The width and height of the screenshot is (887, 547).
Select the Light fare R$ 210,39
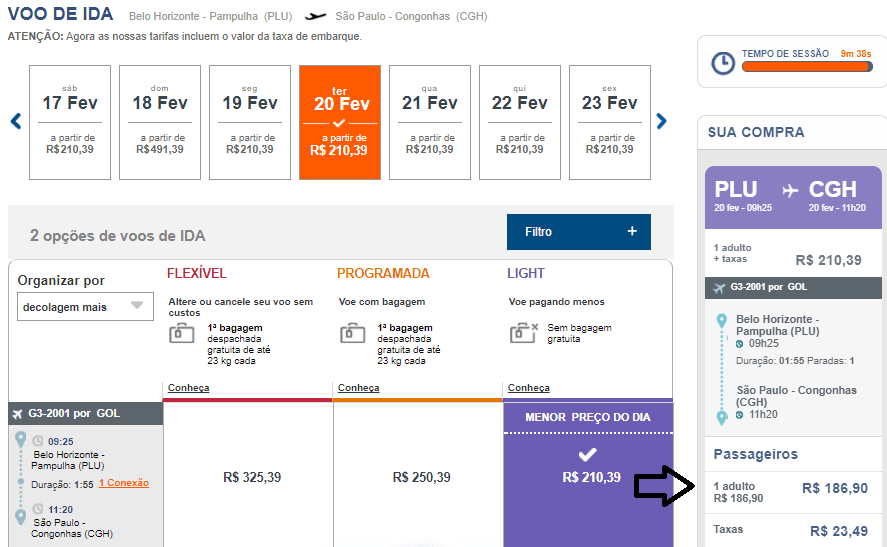(591, 477)
